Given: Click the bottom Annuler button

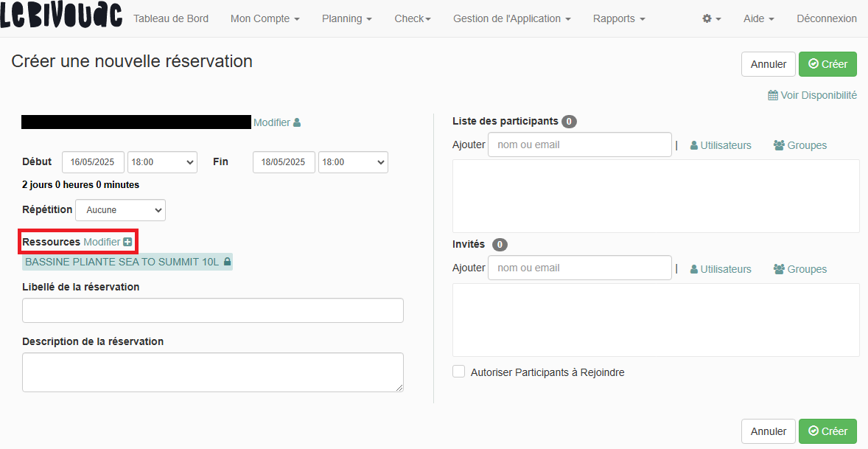Looking at the screenshot, I should (x=768, y=431).
